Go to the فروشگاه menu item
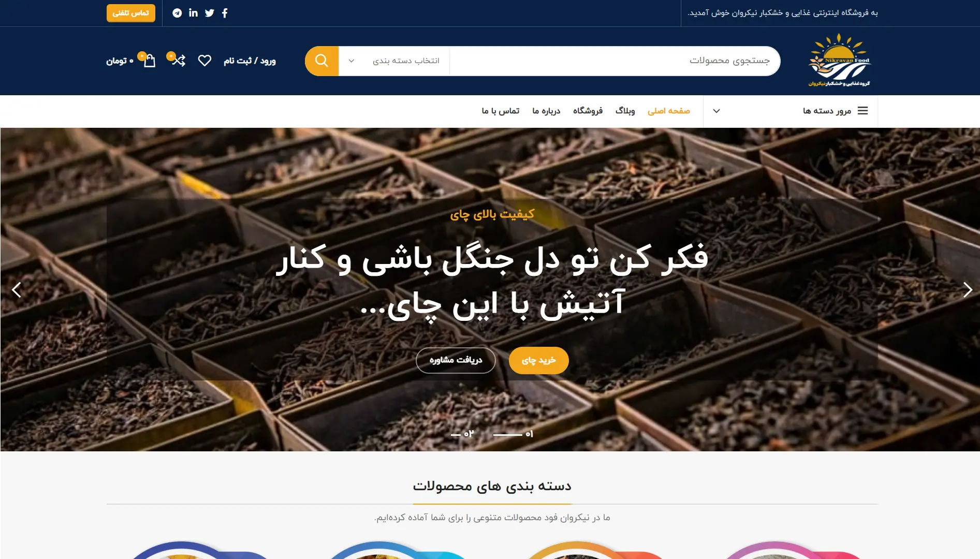 click(588, 111)
